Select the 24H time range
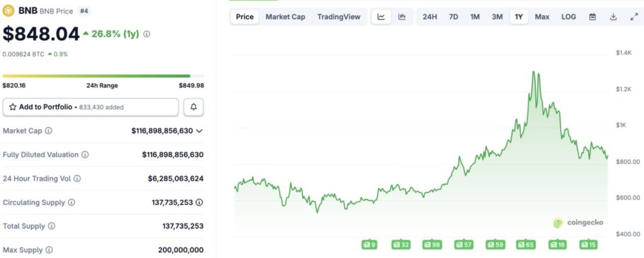This screenshot has height=258, width=644. [x=430, y=17]
